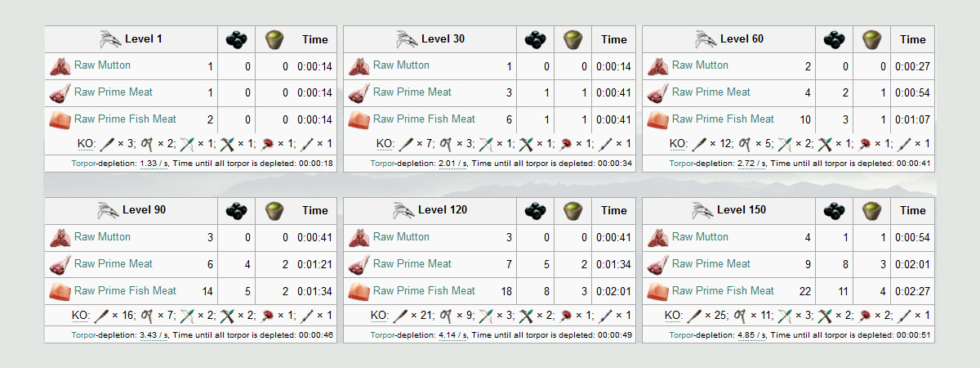Click the Raw Prime Fish Meat icon in Level 150 table
The image size is (980, 368).
[x=658, y=292]
